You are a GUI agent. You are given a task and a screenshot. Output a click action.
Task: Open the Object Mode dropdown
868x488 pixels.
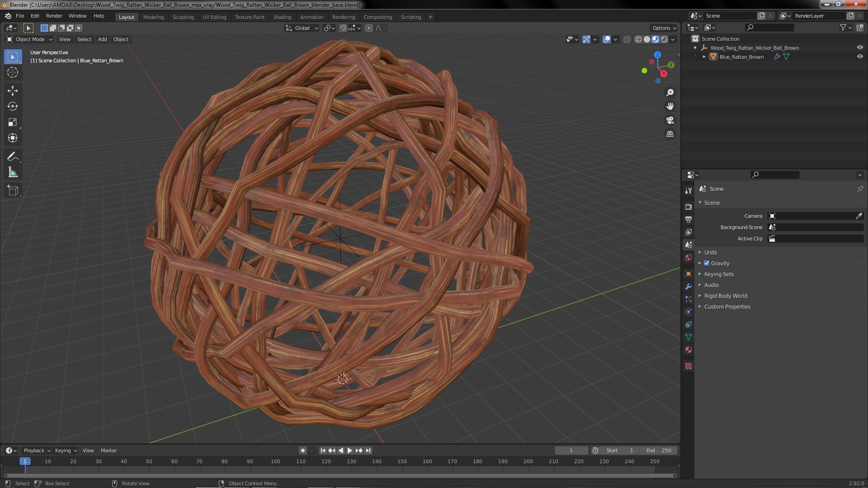pyautogui.click(x=30, y=39)
